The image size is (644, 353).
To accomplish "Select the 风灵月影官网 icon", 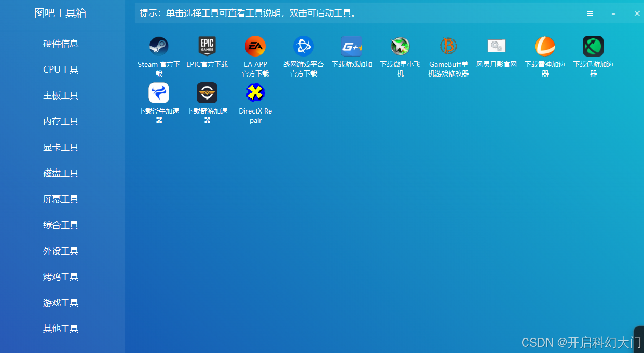I will [x=497, y=46].
